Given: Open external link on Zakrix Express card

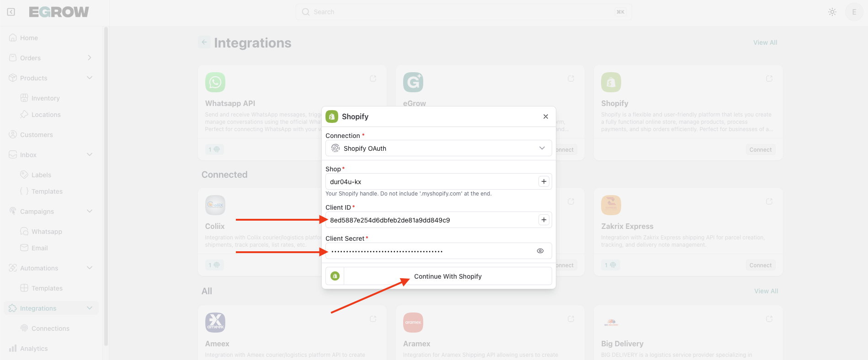Looking at the screenshot, I should coord(769,201).
